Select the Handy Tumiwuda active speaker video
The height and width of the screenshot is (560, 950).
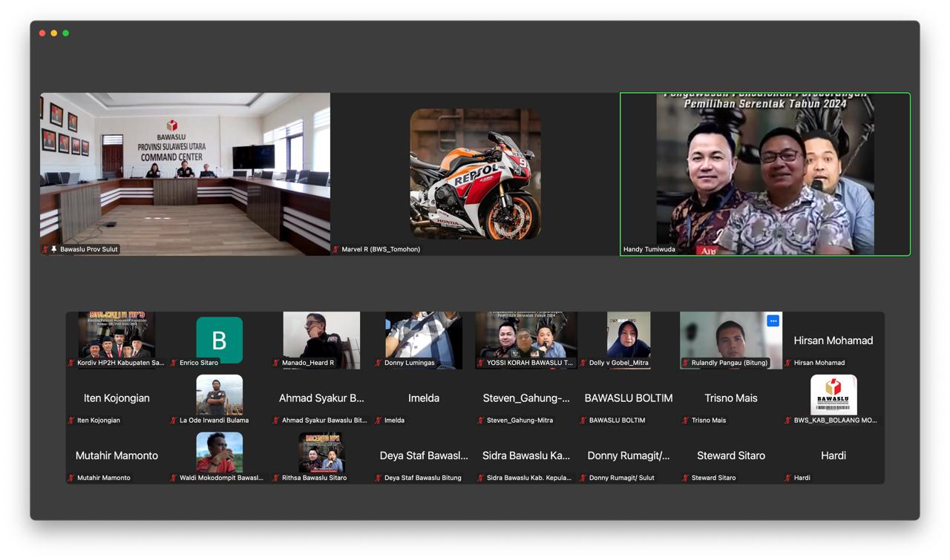coord(764,174)
